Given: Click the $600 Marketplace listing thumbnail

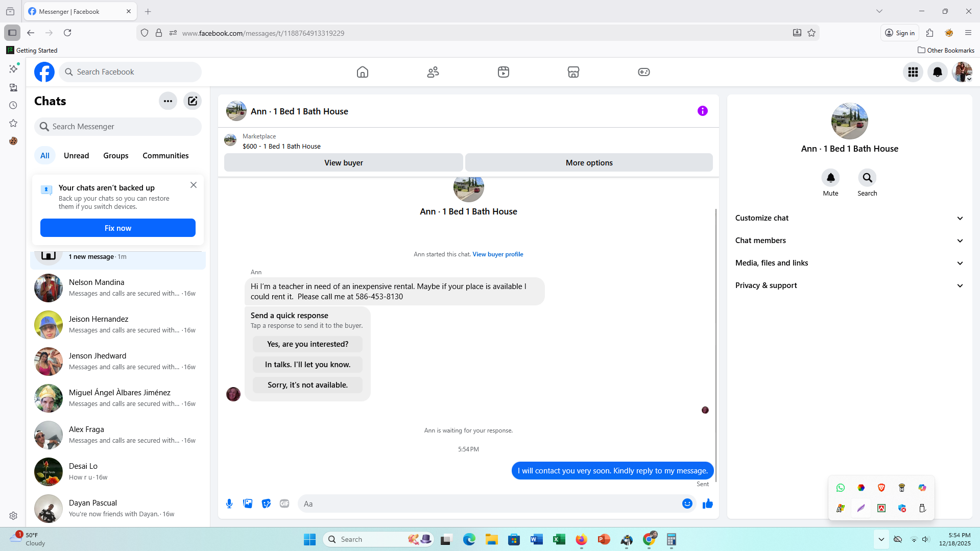Looking at the screenshot, I should coord(230,141).
